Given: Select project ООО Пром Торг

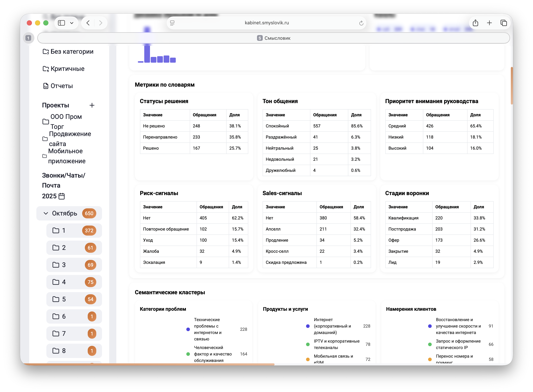Looking at the screenshot, I should point(66,122).
